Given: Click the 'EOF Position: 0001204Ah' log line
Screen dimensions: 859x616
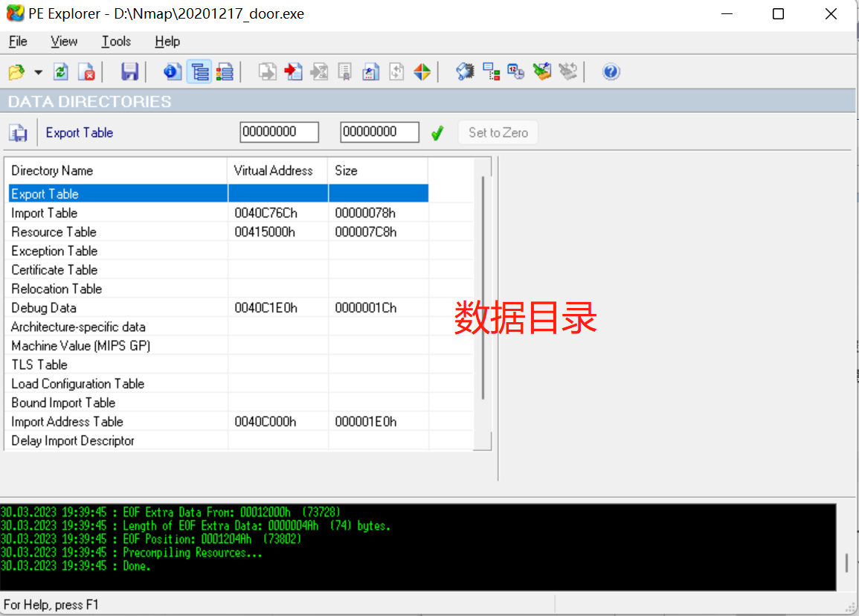Looking at the screenshot, I should (151, 539).
